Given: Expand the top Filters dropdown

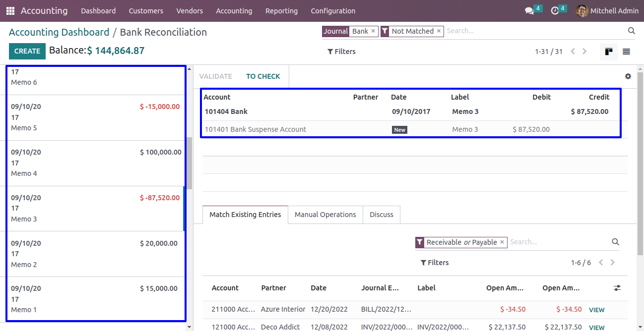Looking at the screenshot, I should [x=341, y=52].
